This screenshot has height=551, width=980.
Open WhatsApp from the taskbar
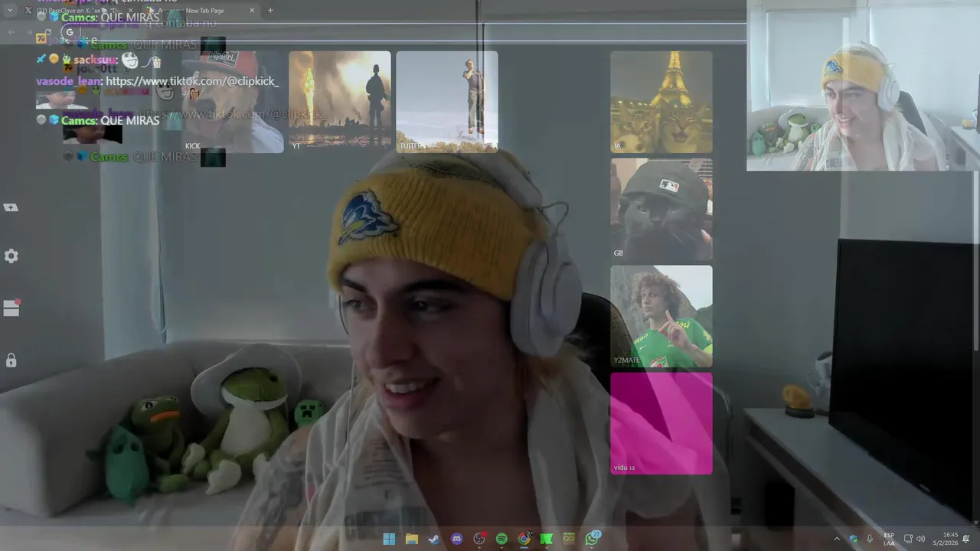[592, 539]
